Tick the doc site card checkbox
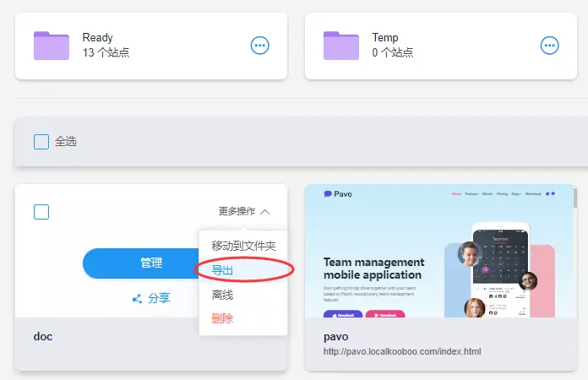This screenshot has width=588, height=380. 41,212
